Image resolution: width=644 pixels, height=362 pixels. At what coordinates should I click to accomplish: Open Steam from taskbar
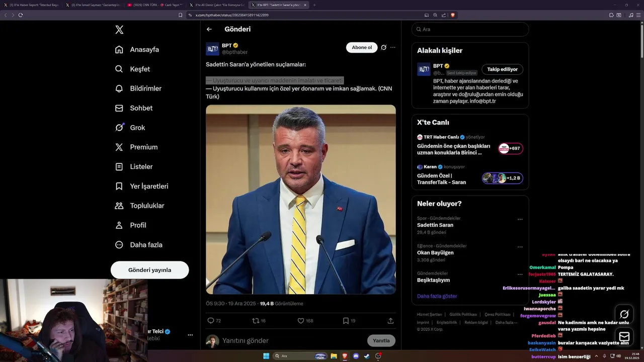tap(367, 356)
